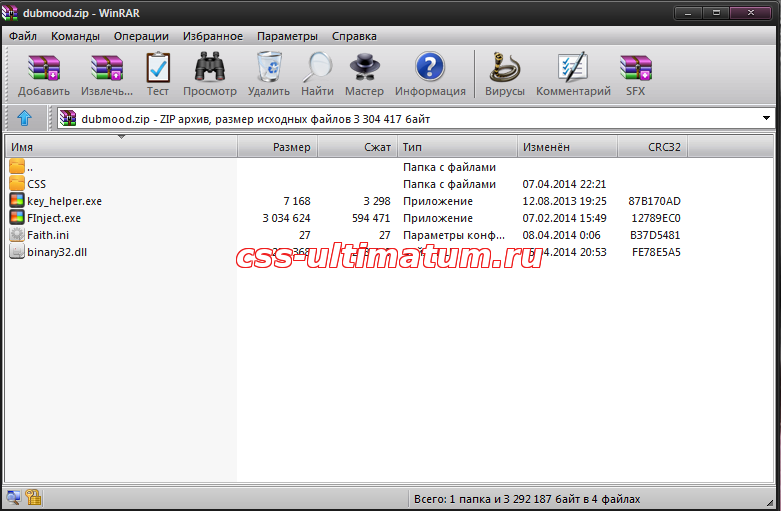Click the WinRAR title bar icon
Viewport: 781px width, 511px height.
coord(9,13)
